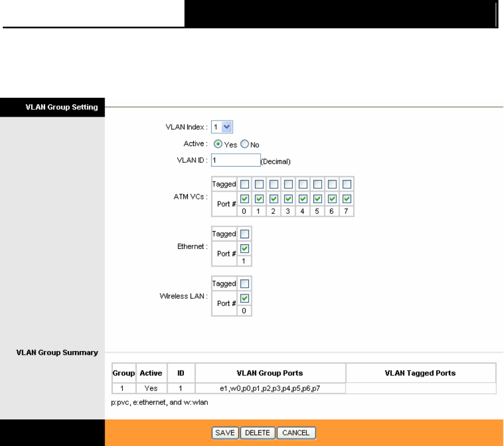This screenshot has width=504, height=446.
Task: Uncheck ATM VCs Port # 6 checkbox
Action: (332, 199)
